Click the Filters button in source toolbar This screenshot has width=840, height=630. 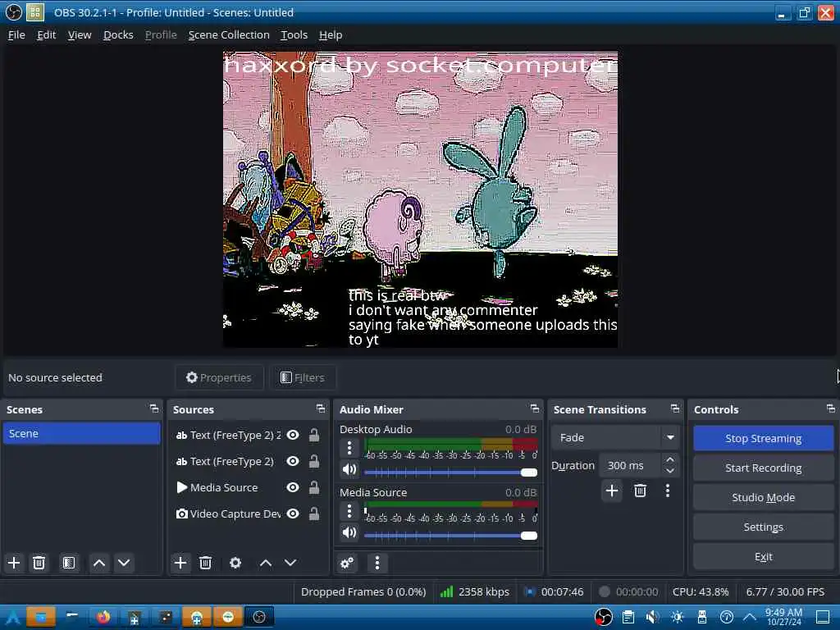click(303, 377)
